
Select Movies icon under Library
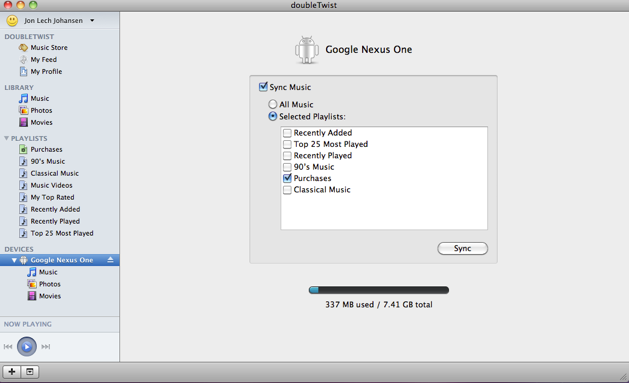(23, 122)
